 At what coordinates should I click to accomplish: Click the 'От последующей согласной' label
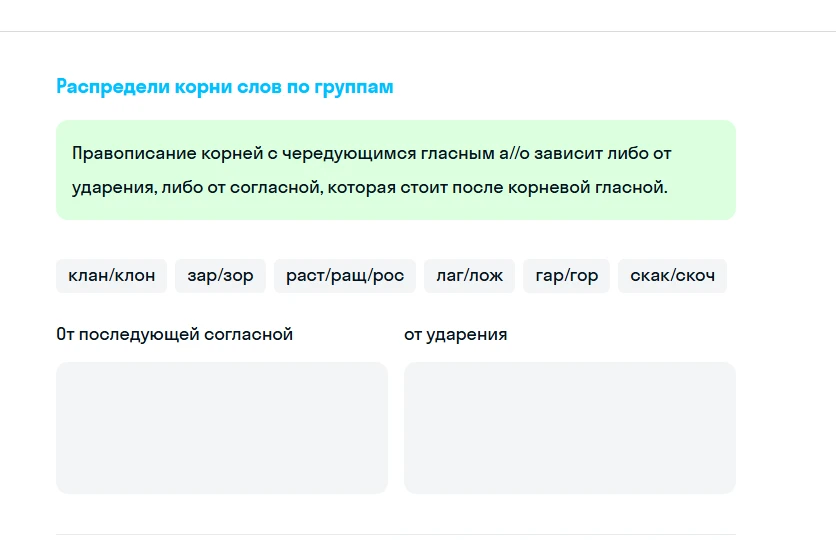(174, 334)
